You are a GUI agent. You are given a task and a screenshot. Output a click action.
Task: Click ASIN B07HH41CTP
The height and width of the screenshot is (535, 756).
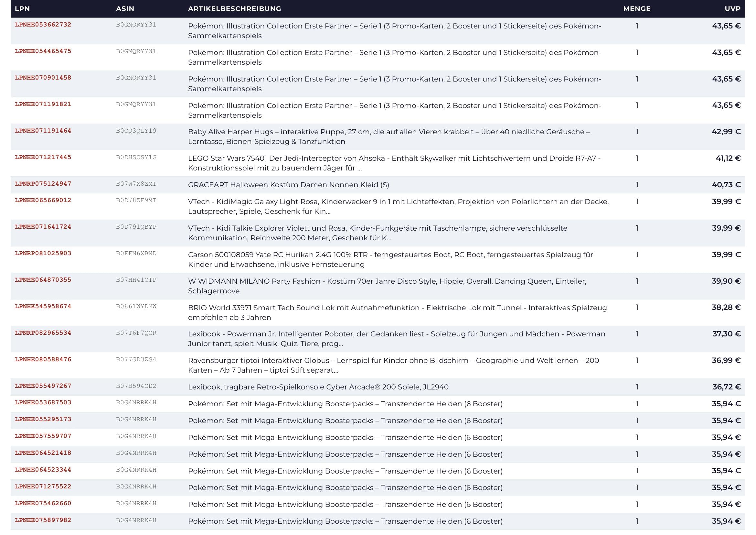[x=136, y=280]
